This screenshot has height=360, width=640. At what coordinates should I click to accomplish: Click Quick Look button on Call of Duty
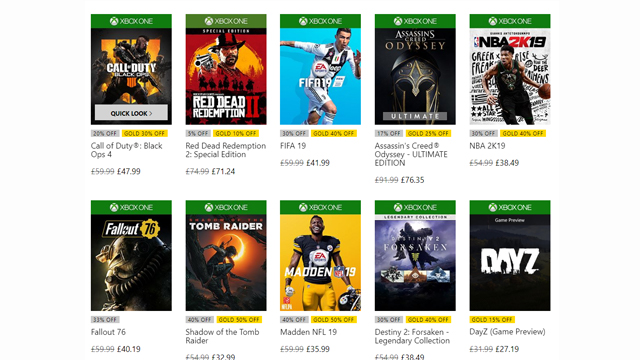[x=131, y=113]
